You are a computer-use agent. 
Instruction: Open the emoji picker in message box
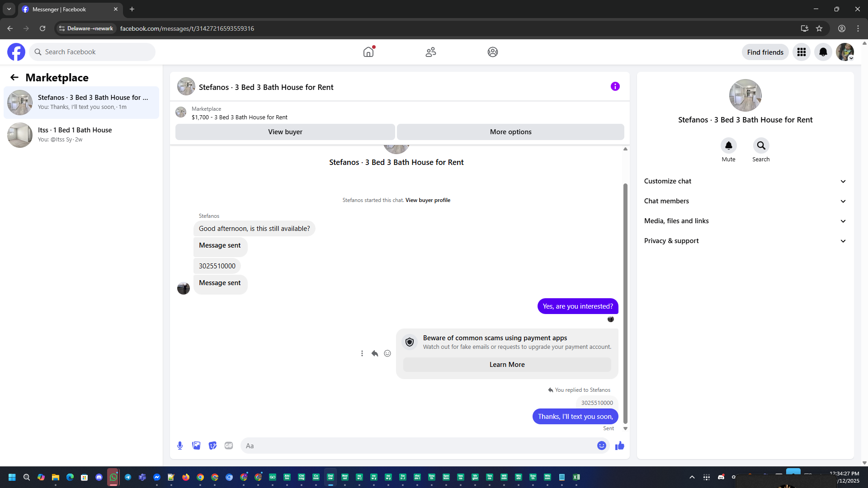(x=601, y=446)
